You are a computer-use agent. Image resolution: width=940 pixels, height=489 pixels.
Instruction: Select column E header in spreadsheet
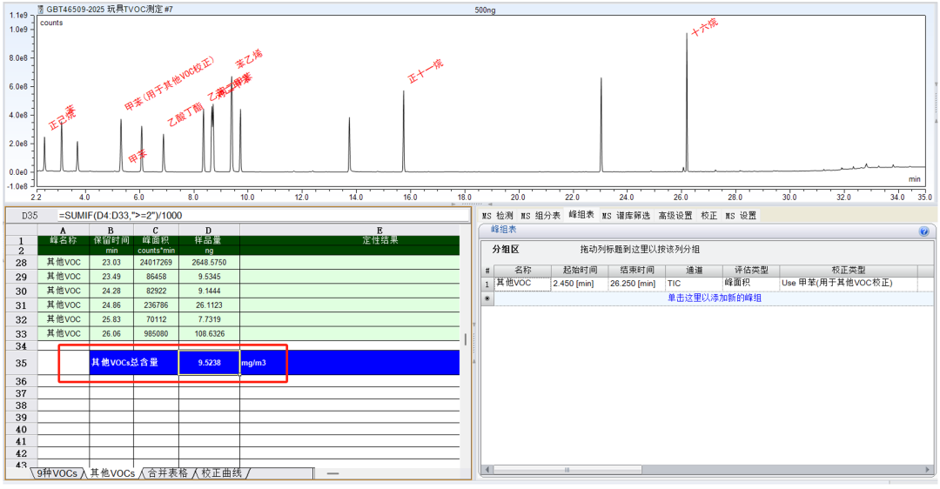(x=379, y=230)
